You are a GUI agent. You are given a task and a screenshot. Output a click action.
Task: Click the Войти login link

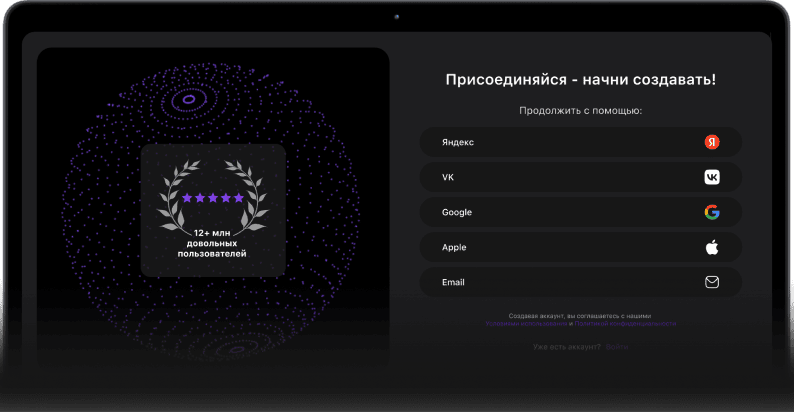point(617,347)
